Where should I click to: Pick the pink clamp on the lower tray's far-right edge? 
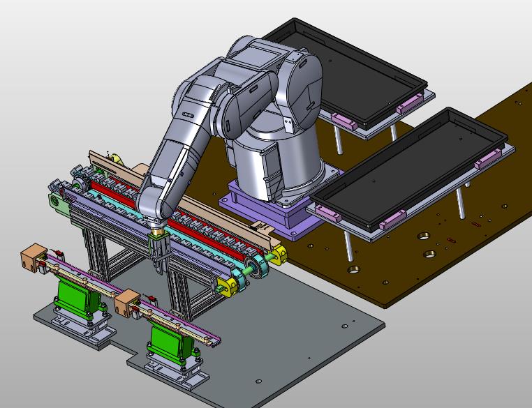point(488,159)
